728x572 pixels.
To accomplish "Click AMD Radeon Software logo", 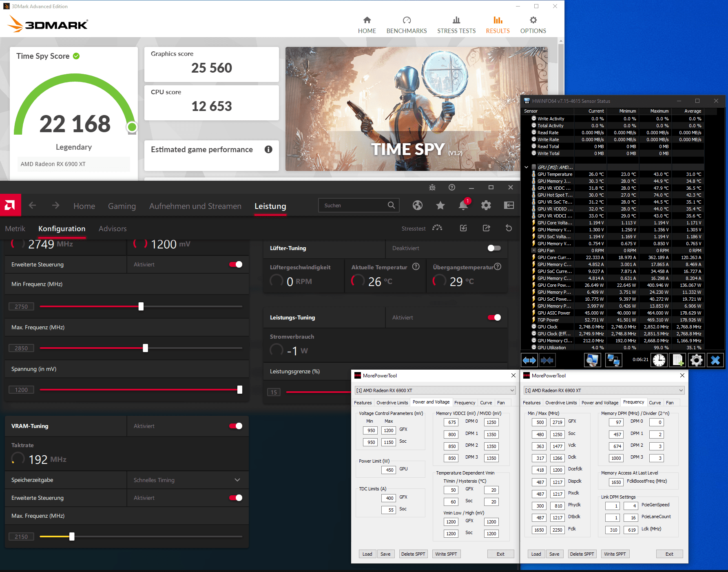I will click(10, 205).
